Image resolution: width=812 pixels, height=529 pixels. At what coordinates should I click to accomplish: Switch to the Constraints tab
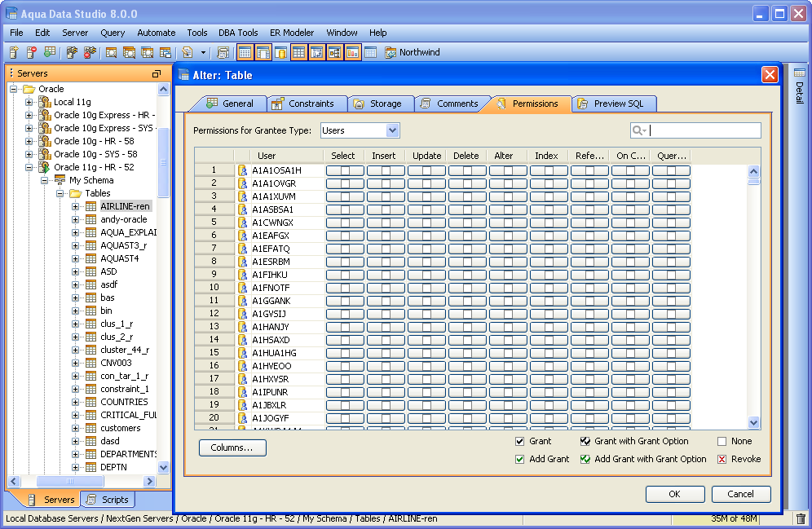tap(307, 104)
